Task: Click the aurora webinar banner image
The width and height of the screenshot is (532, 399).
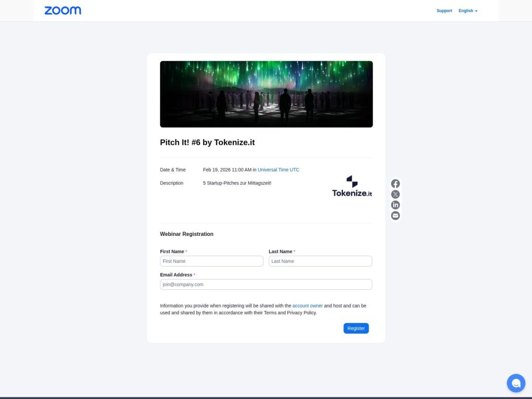Action: [x=266, y=94]
